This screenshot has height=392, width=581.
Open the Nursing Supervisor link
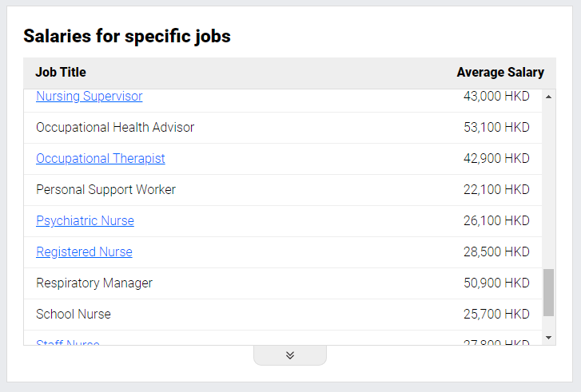coord(90,97)
